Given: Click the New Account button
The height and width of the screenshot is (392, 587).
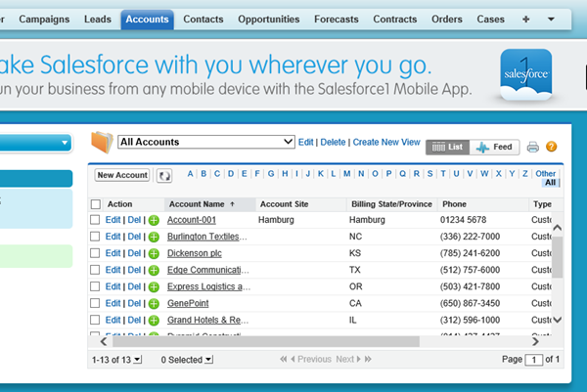Looking at the screenshot, I should tap(122, 175).
